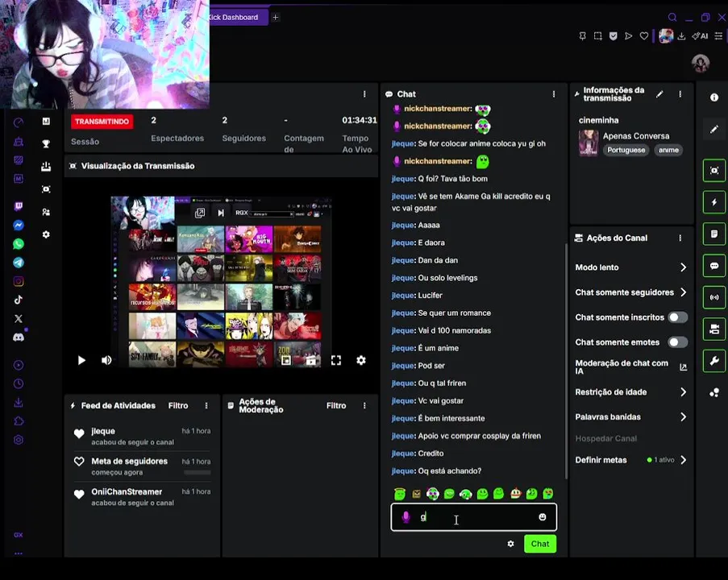Open the browser search magnifier icon
Viewport: 728px width, 580px height.
coord(672,18)
